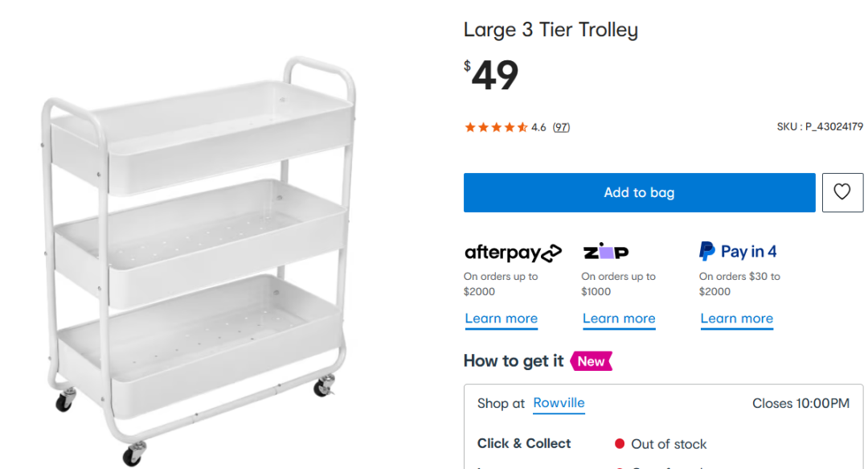This screenshot has width=868, height=469.
Task: Click the orange star rating icons
Action: coord(496,127)
